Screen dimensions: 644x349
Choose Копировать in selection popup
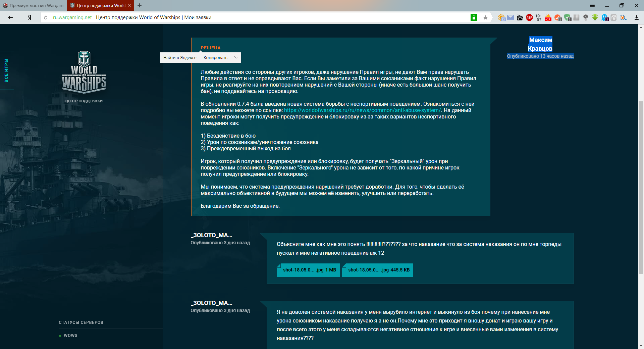pyautogui.click(x=215, y=57)
